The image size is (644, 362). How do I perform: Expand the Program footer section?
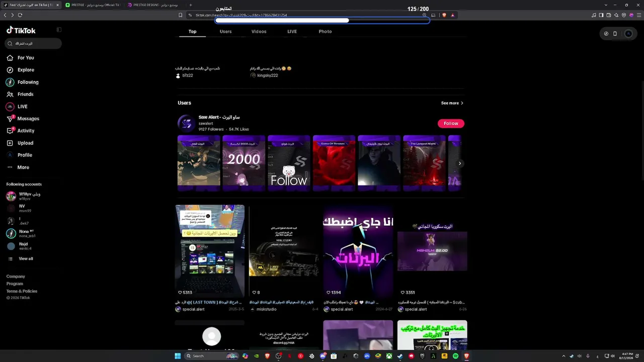15,284
